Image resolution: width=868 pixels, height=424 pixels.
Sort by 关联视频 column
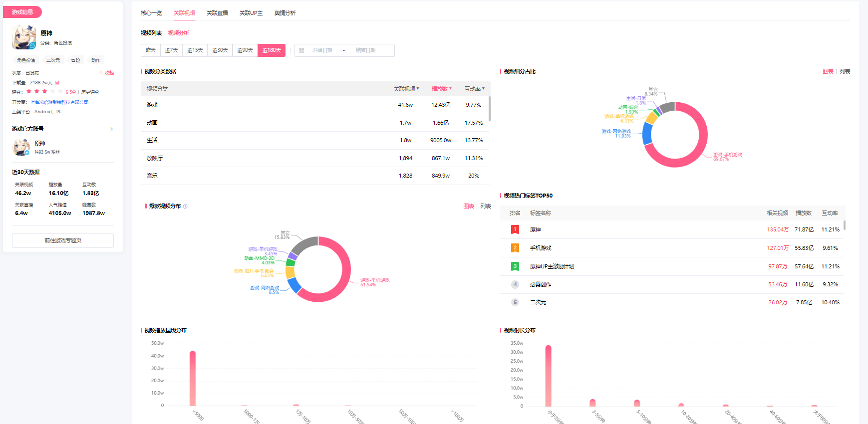(406, 89)
